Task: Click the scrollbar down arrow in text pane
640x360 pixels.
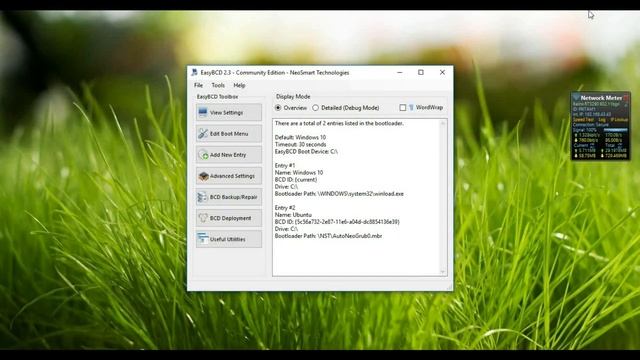Action: pos(443,272)
